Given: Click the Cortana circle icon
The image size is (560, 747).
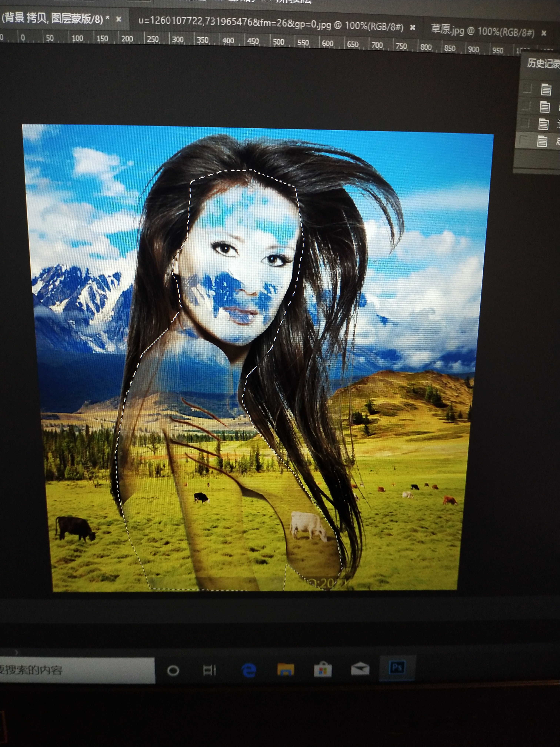Looking at the screenshot, I should [173, 670].
